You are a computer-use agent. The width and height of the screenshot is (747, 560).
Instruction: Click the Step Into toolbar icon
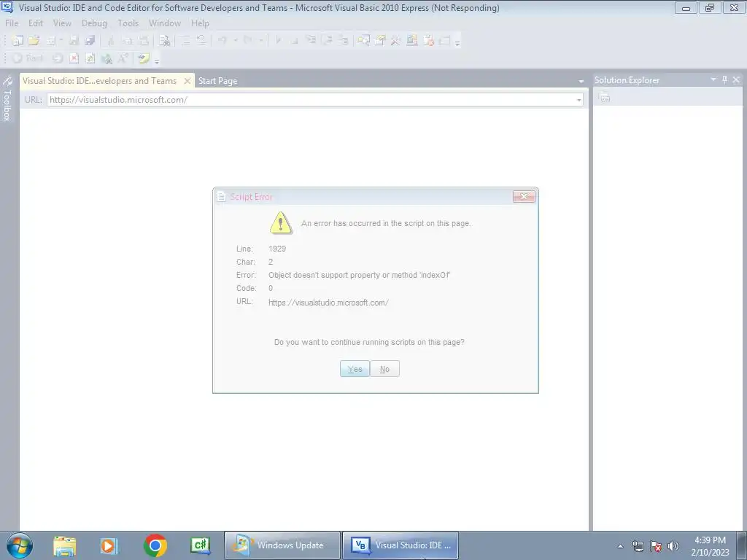(311, 41)
